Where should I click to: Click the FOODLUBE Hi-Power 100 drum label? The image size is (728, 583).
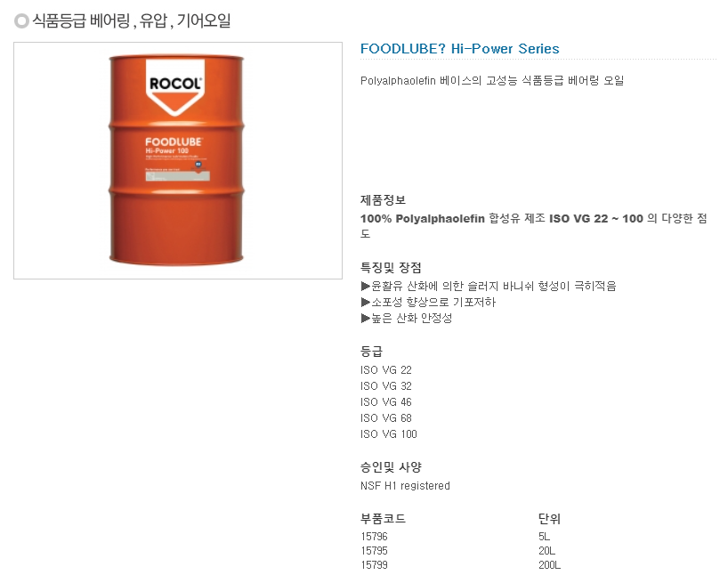pos(177,158)
